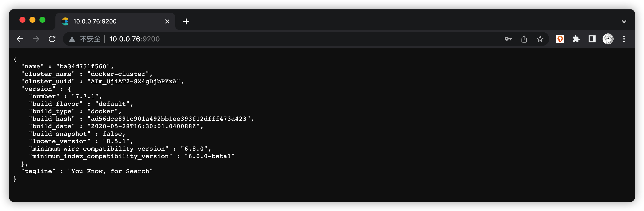
Task: Open the user profile avatar
Action: (x=608, y=39)
